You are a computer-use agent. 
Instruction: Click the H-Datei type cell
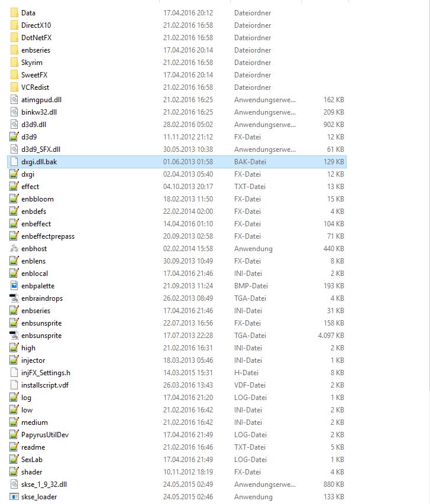246,373
